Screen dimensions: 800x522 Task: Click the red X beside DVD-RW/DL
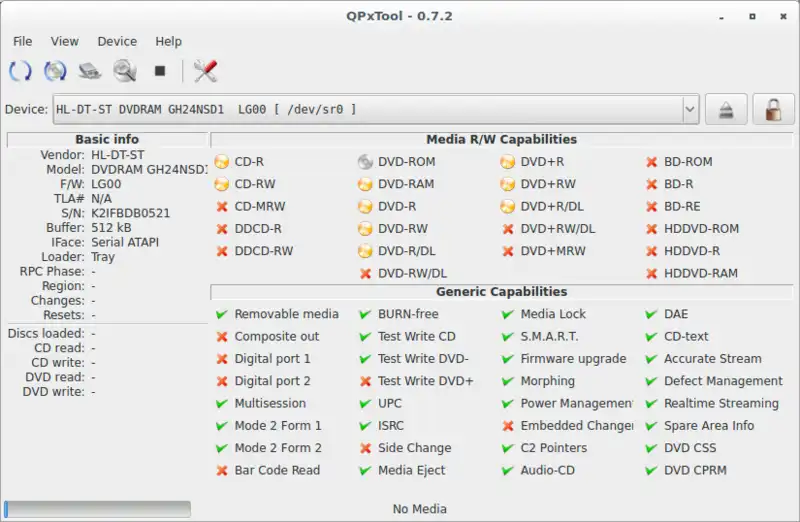point(365,274)
